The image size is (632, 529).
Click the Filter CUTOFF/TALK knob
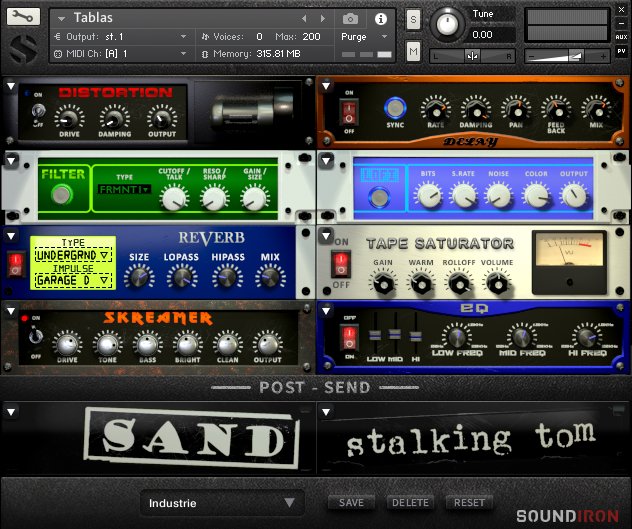pyautogui.click(x=174, y=198)
